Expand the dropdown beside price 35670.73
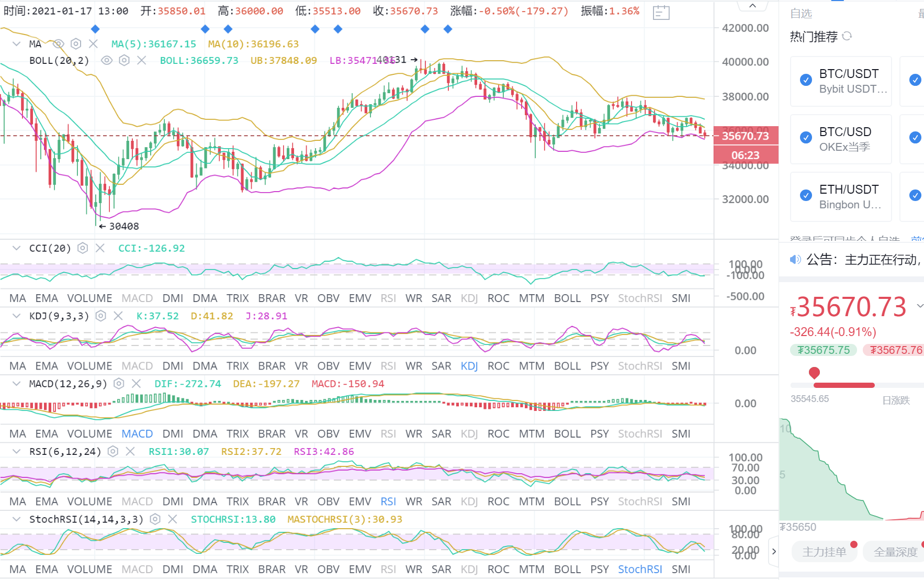Screen dimensions: 924x580 (x=919, y=306)
